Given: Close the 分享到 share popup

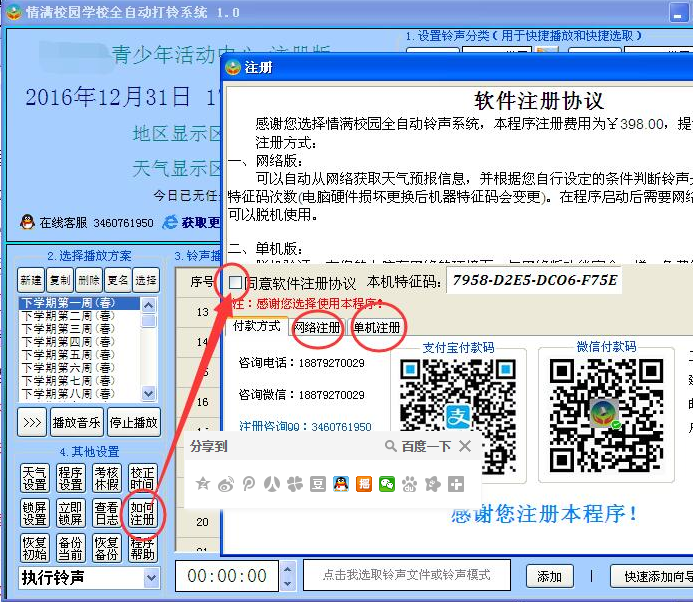Looking at the screenshot, I should point(465,446).
